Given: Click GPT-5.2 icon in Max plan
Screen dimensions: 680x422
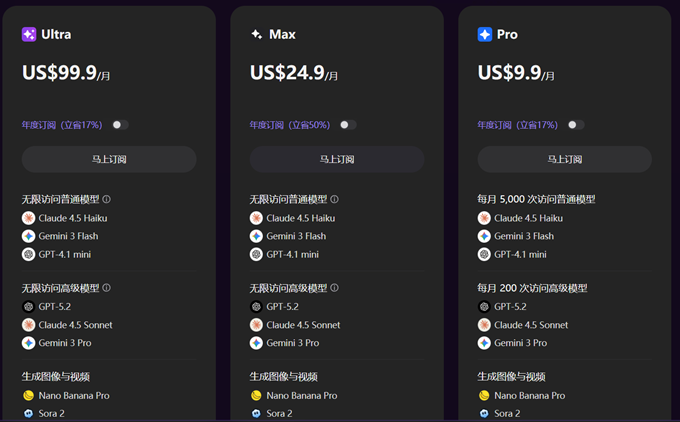Looking at the screenshot, I should (x=256, y=307).
